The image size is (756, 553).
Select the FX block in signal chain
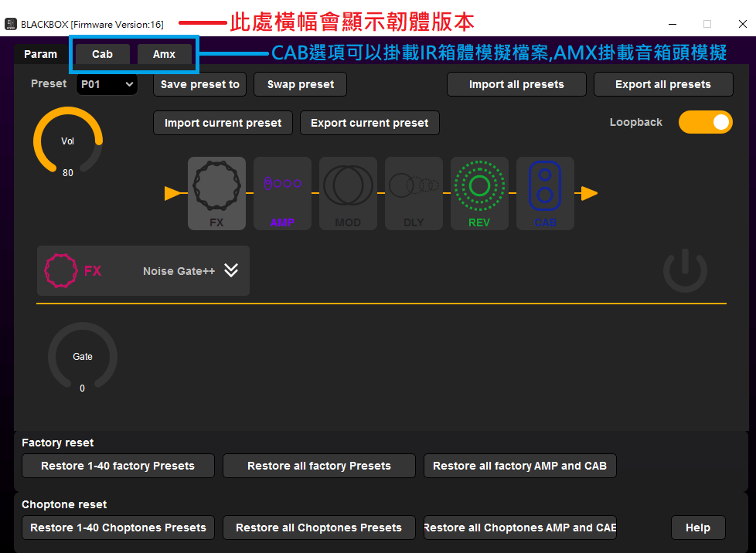(216, 193)
